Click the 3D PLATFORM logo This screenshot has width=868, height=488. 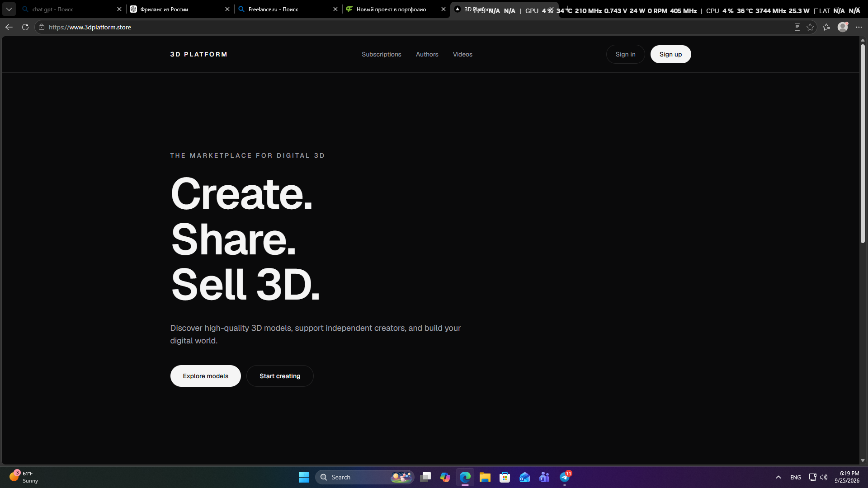[199, 54]
